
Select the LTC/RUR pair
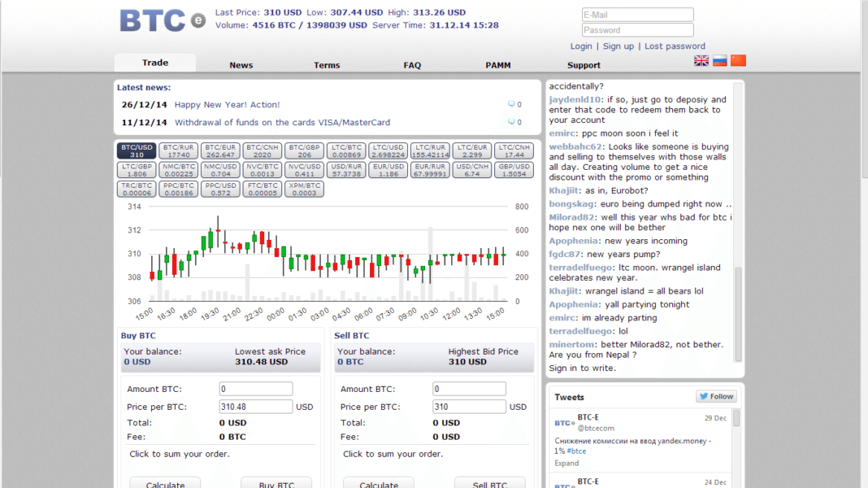pos(430,150)
